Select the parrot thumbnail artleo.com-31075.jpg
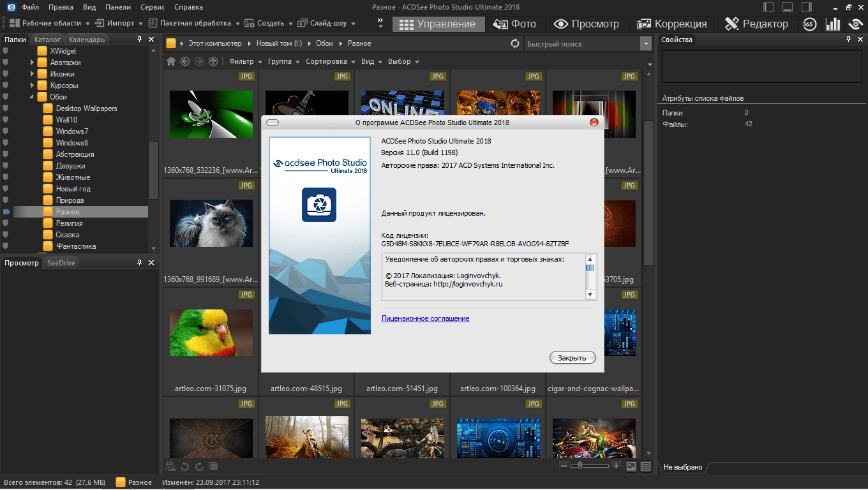 [x=211, y=333]
